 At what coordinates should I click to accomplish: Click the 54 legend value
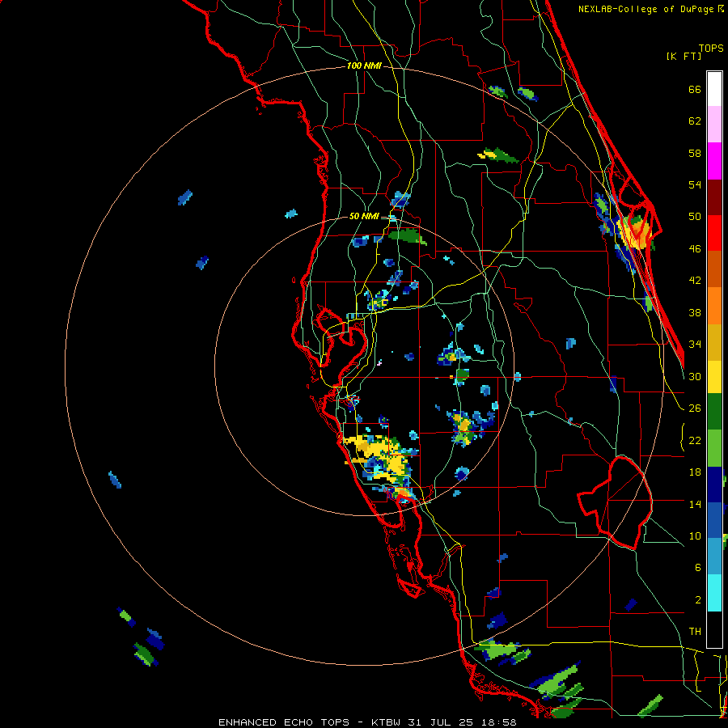(695, 184)
